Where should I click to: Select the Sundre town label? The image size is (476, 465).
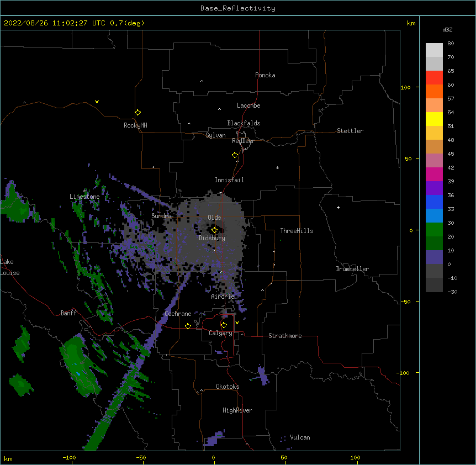click(x=161, y=216)
